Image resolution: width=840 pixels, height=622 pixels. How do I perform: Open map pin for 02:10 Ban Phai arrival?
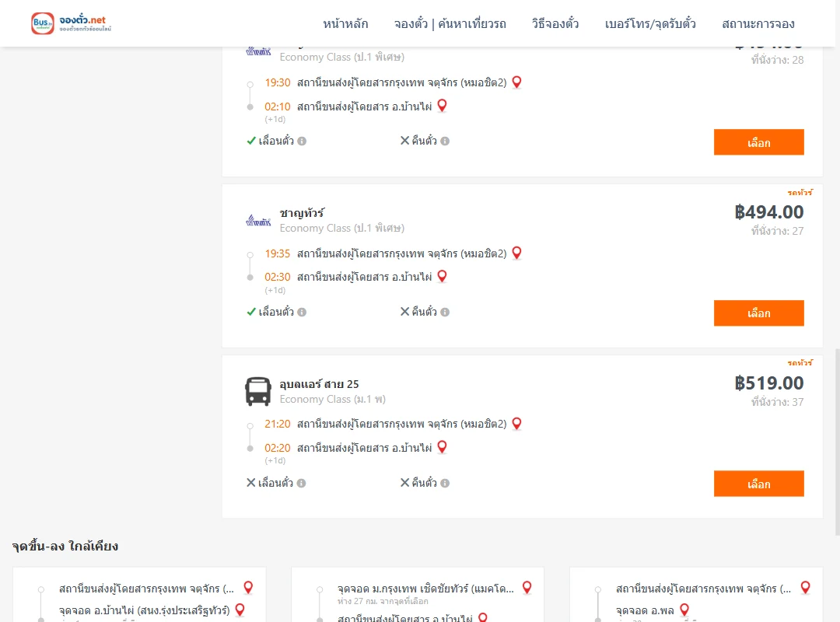[442, 106]
